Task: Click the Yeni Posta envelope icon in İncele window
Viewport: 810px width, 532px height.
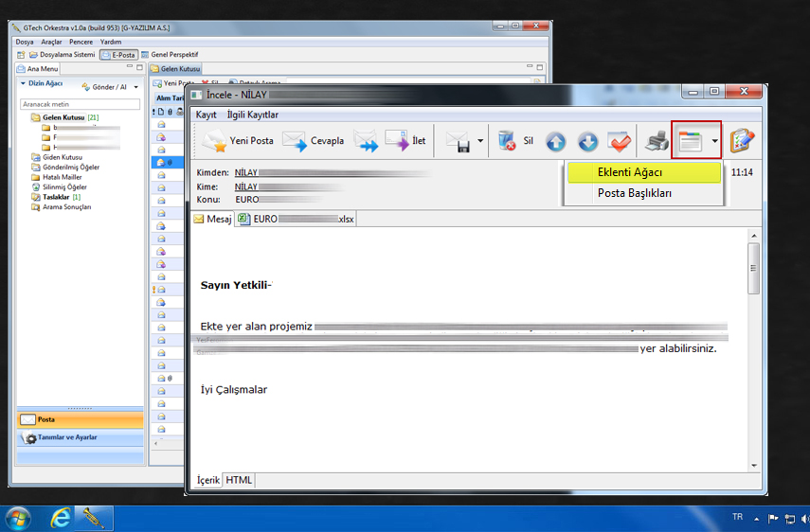Action: click(214, 141)
